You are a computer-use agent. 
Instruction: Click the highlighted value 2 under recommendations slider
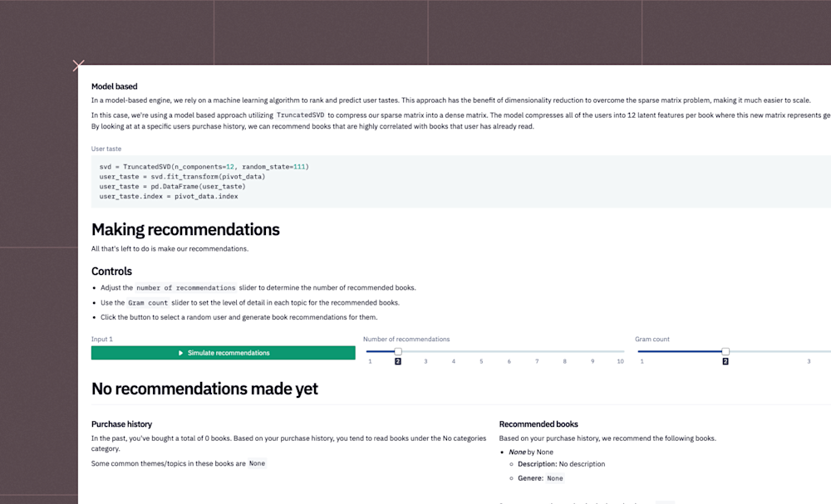tap(398, 361)
